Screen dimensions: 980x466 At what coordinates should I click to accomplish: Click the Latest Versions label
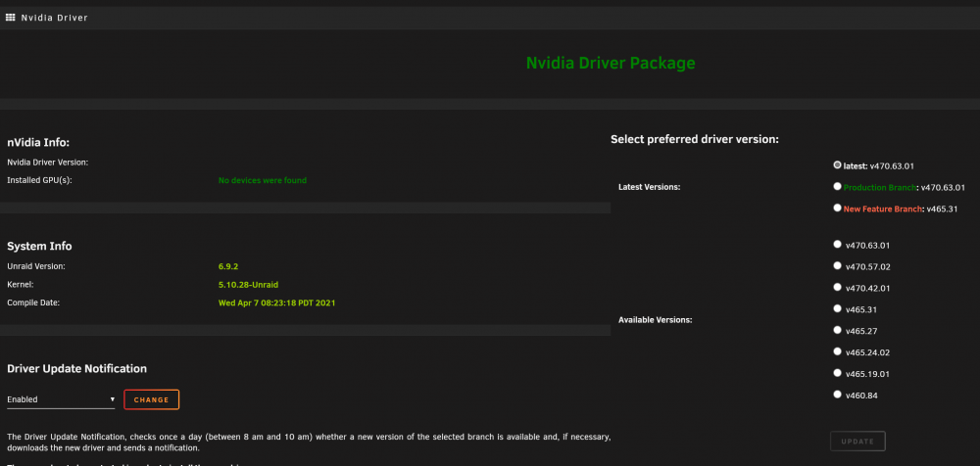650,187
